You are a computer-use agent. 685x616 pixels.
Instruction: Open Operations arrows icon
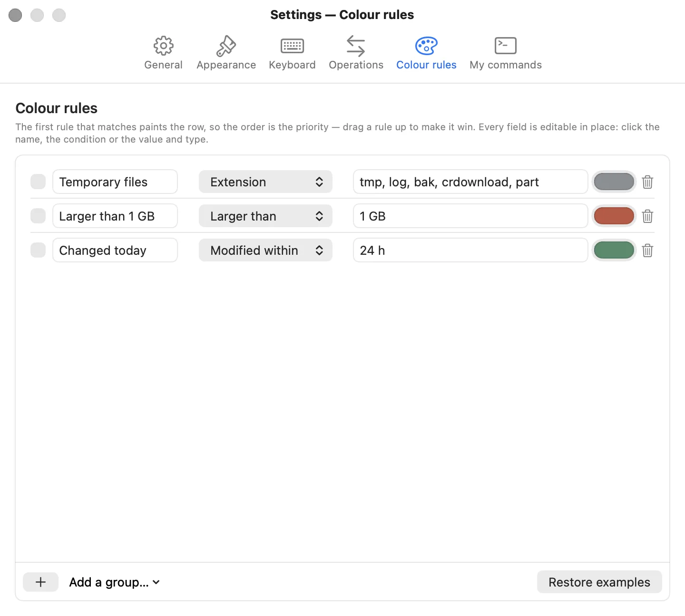(356, 46)
